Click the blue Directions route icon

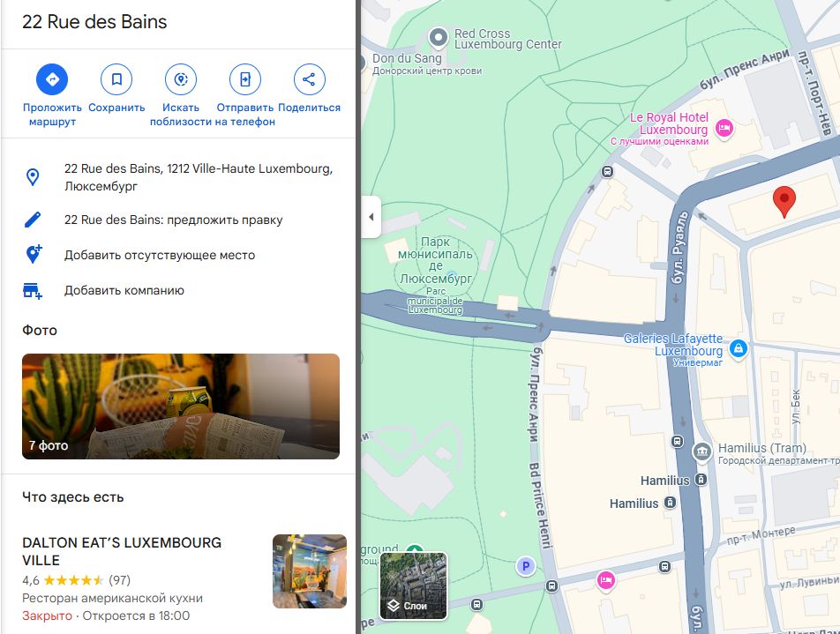point(52,79)
